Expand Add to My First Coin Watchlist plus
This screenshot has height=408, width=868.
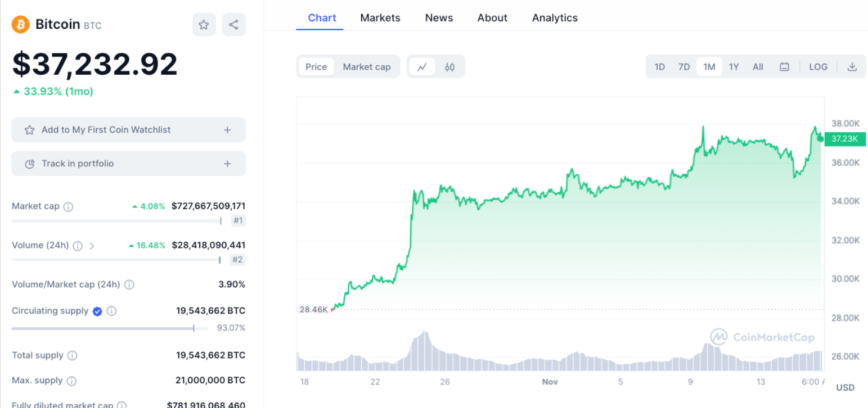tap(227, 130)
